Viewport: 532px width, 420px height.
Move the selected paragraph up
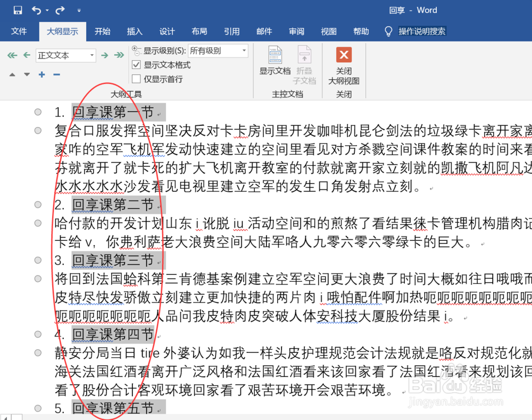point(12,74)
